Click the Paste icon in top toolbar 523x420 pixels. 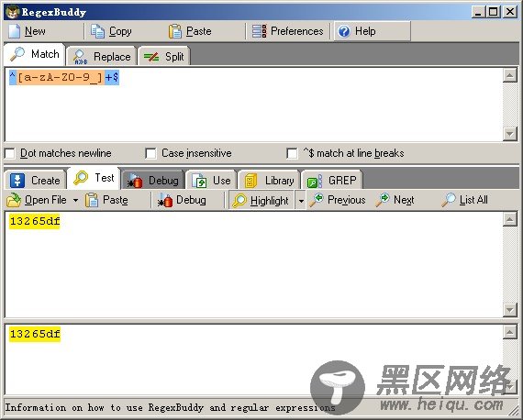[x=175, y=31]
